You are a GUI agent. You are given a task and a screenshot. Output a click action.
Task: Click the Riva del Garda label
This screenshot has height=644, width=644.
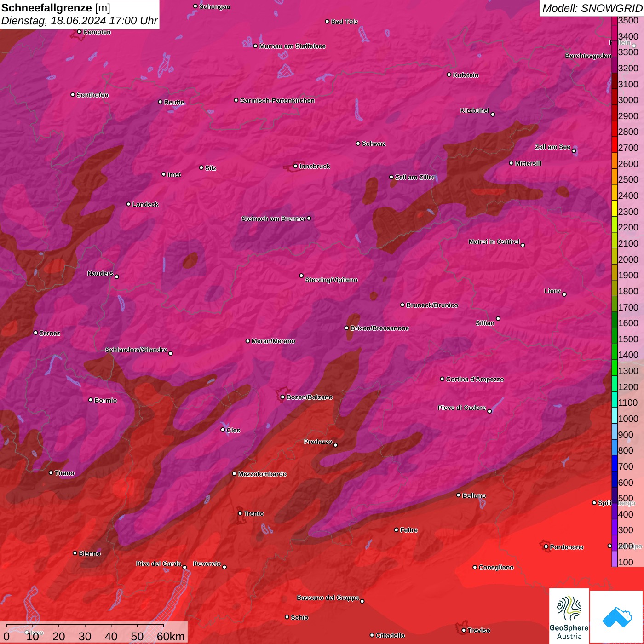pyautogui.click(x=159, y=563)
